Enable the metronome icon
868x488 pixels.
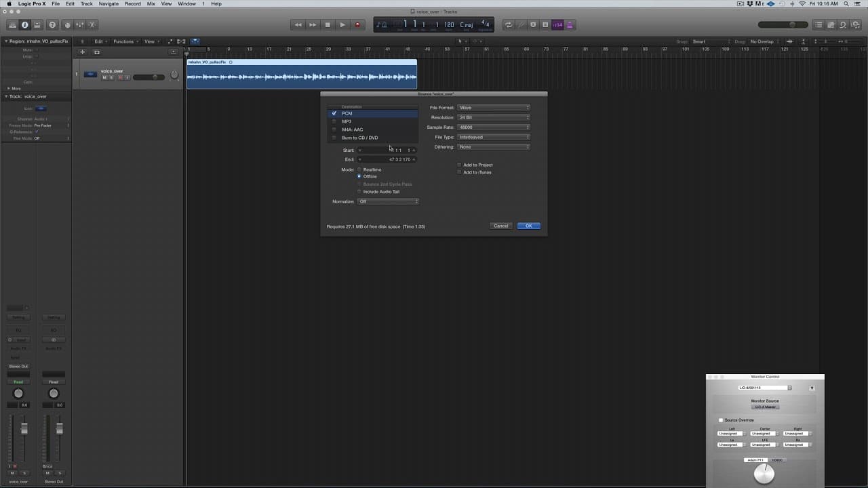[570, 24]
